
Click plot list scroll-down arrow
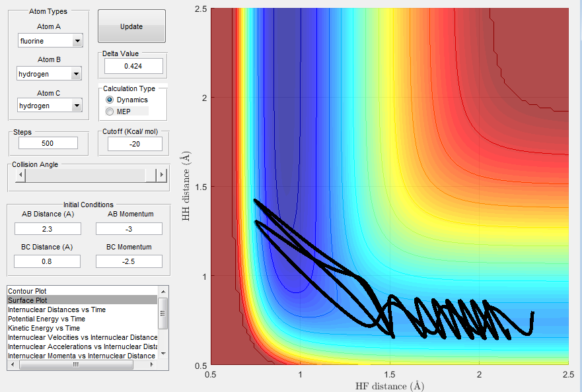pos(163,354)
